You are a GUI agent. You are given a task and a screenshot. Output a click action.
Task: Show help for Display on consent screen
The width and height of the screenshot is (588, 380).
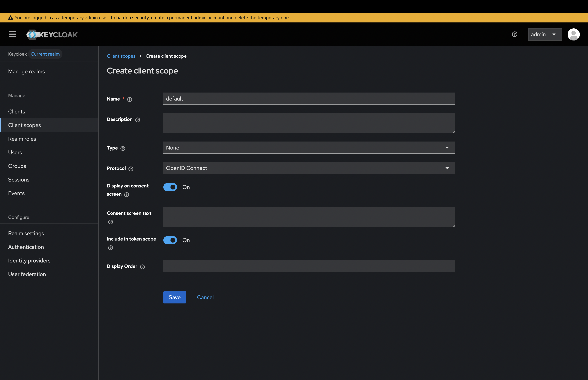[x=127, y=195]
